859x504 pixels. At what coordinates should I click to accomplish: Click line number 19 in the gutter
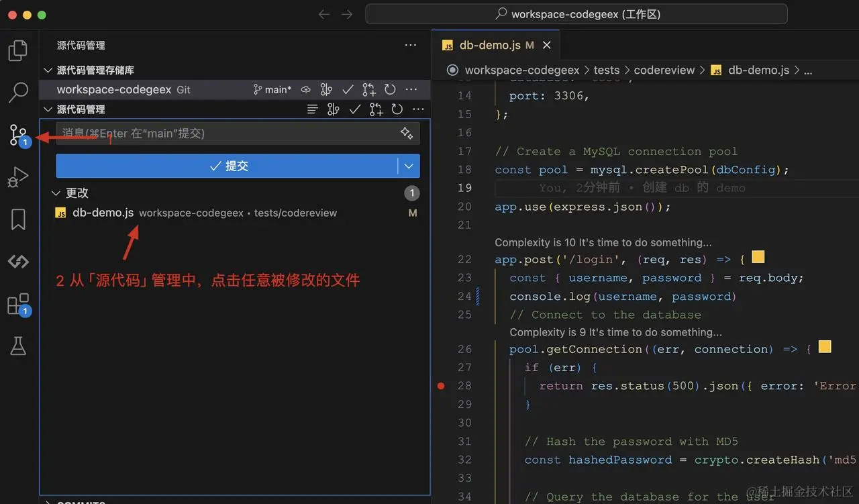coord(464,188)
